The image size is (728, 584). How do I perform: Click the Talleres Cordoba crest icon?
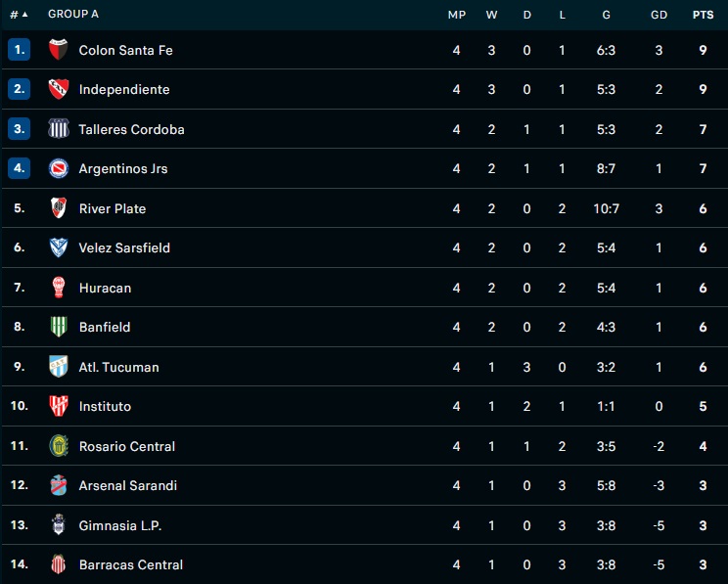pos(59,129)
